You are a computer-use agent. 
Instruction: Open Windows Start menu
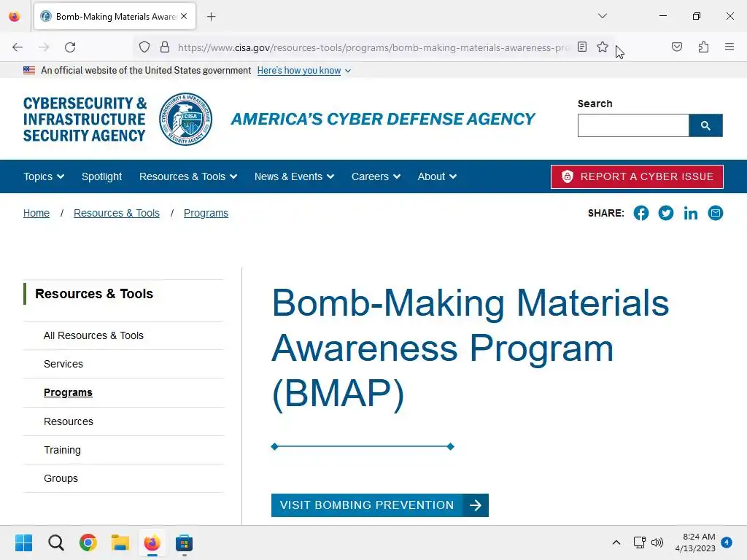coord(23,542)
